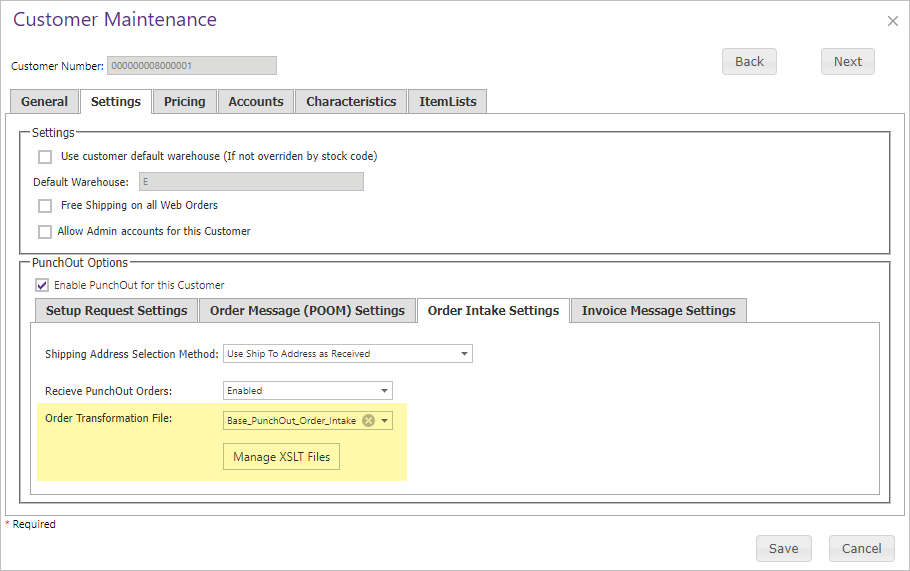Open Shipping Address Selection Method dropdown
The image size is (910, 571).
pyautogui.click(x=348, y=353)
